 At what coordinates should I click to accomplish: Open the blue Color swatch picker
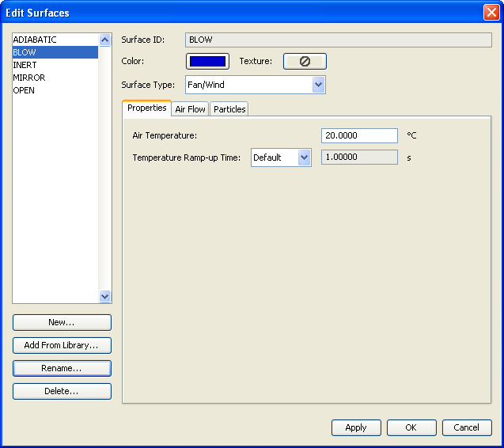coord(207,61)
